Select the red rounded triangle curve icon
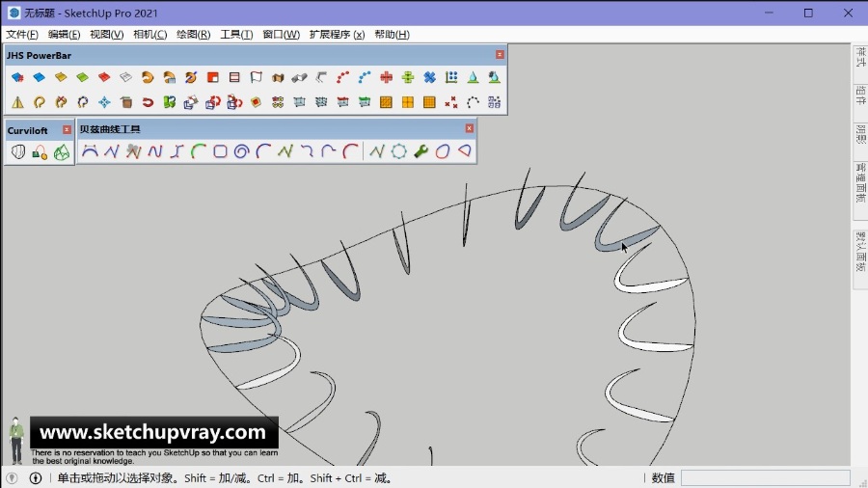868x488 pixels. point(465,151)
